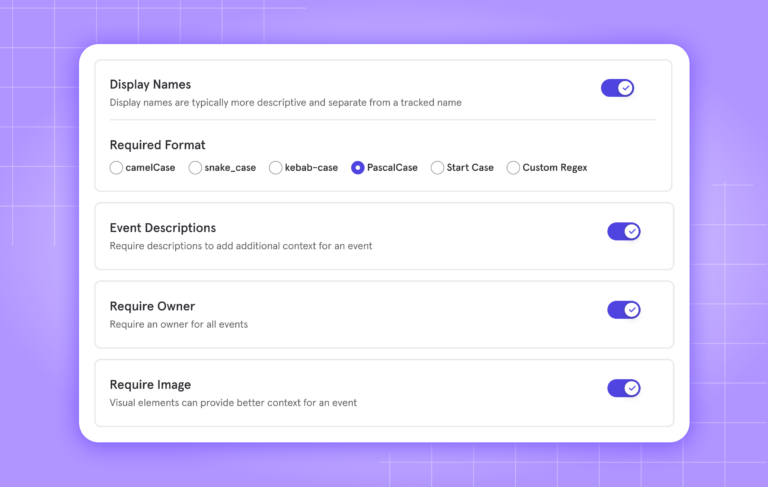Screen dimensions: 768x487
Task: Click the Required Format heading
Action: pos(157,145)
